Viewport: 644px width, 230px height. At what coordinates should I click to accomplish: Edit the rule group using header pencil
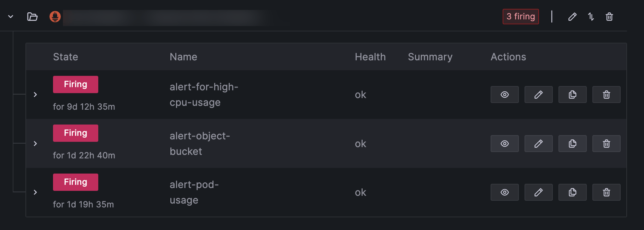(572, 17)
